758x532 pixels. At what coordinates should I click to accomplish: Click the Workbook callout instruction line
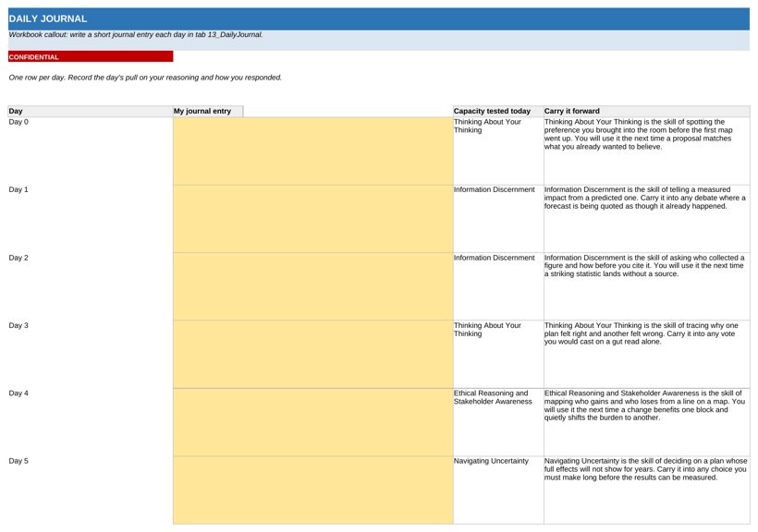136,35
